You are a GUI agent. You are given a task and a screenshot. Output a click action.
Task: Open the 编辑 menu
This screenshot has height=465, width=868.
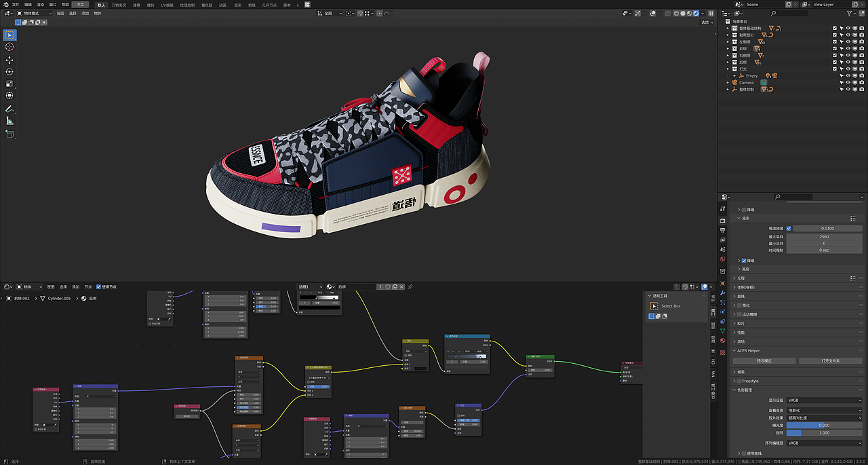pyautogui.click(x=28, y=4)
